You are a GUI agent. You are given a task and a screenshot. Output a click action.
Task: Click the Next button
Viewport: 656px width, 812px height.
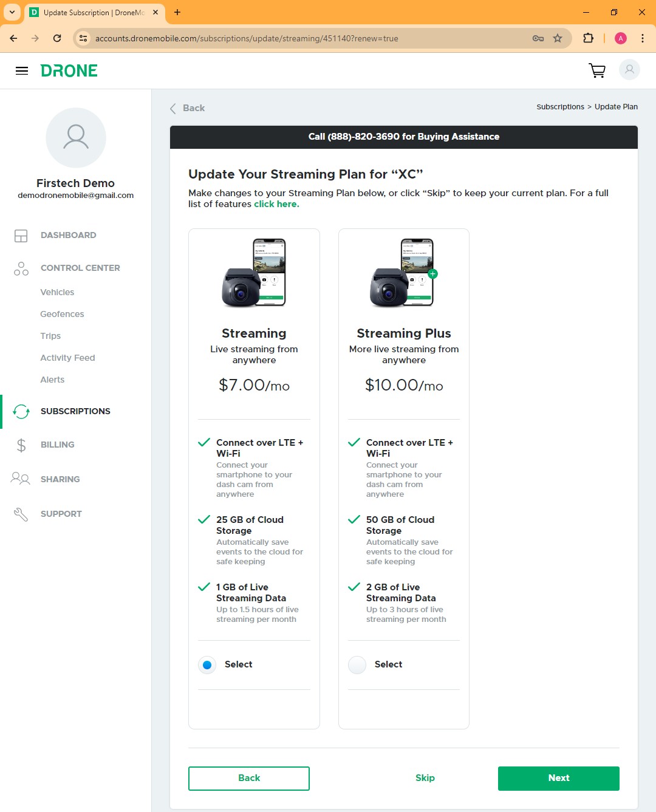coord(558,778)
